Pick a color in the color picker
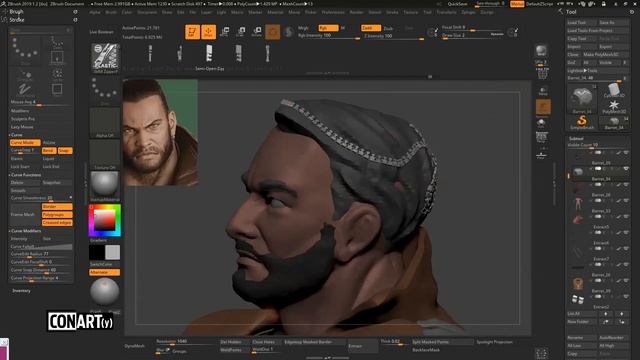 coord(105,220)
